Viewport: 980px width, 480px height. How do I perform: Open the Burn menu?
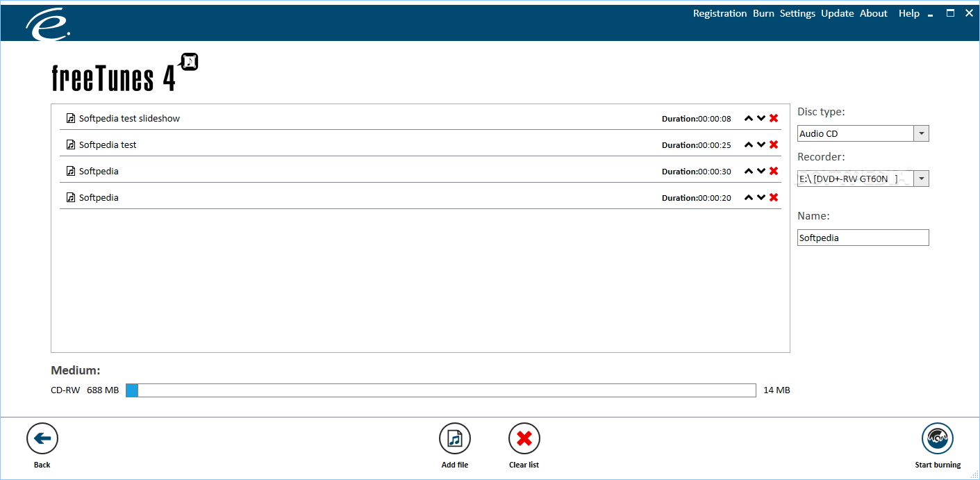(x=763, y=13)
